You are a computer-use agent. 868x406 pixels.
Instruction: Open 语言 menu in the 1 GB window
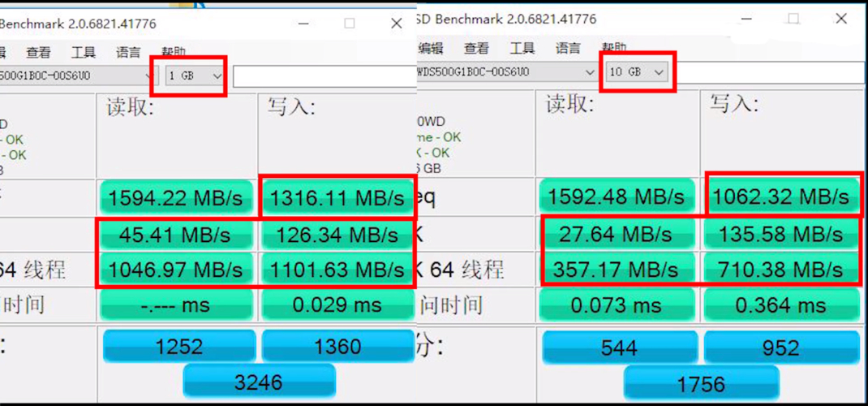click(128, 53)
